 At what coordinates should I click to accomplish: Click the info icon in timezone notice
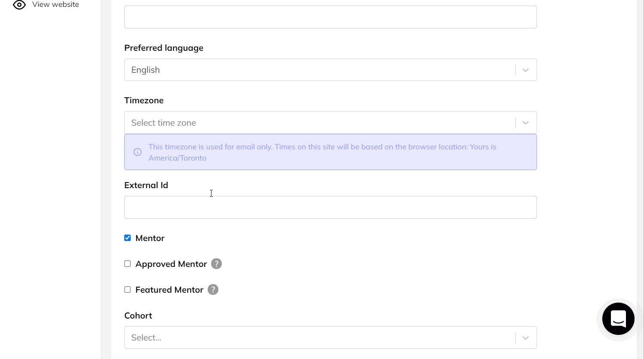point(138,152)
